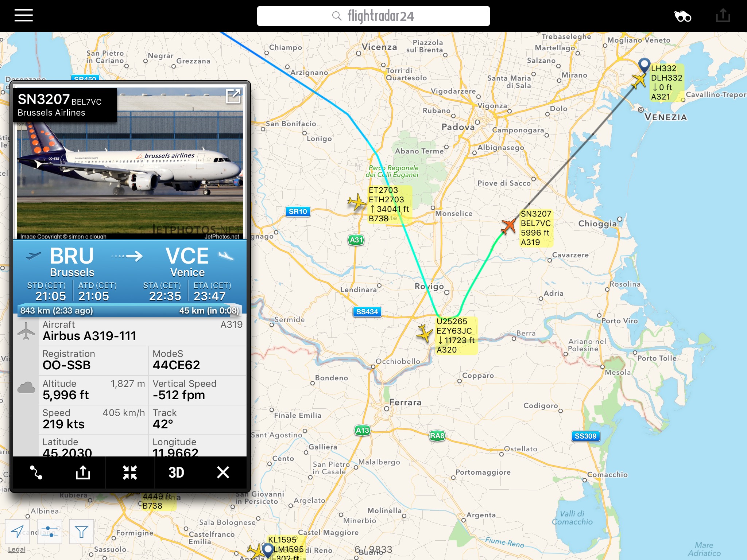This screenshot has height=560, width=747.
Task: Open the filter funnel icon
Action: (81, 531)
